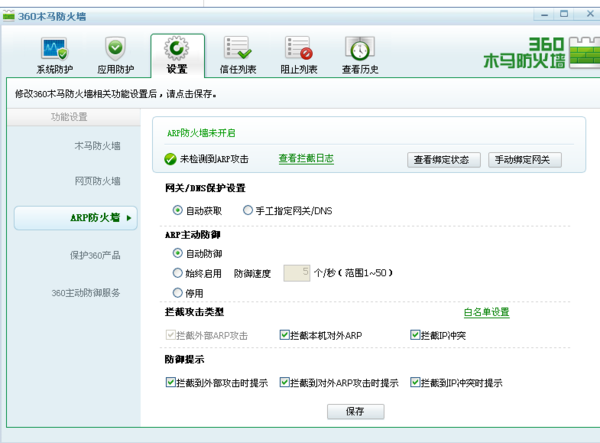This screenshot has width=600, height=443.
Task: Maximize the 360木马防火墙 window
Action: (x=564, y=14)
